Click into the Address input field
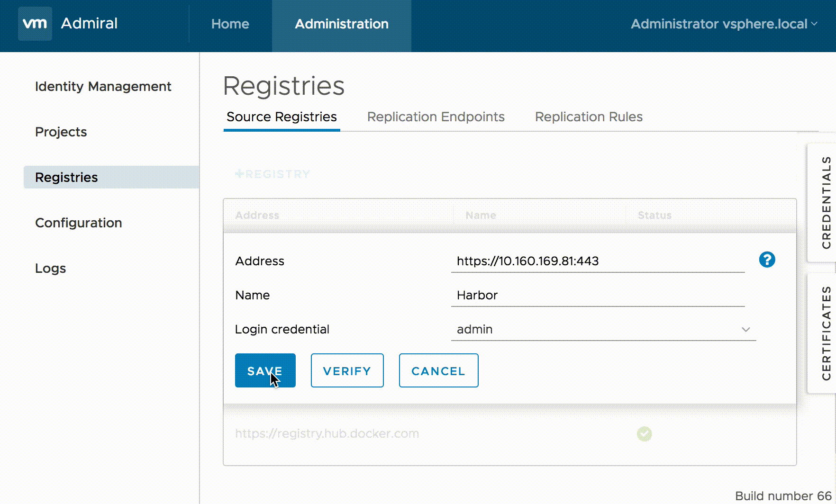This screenshot has width=836, height=504. pyautogui.click(x=598, y=261)
